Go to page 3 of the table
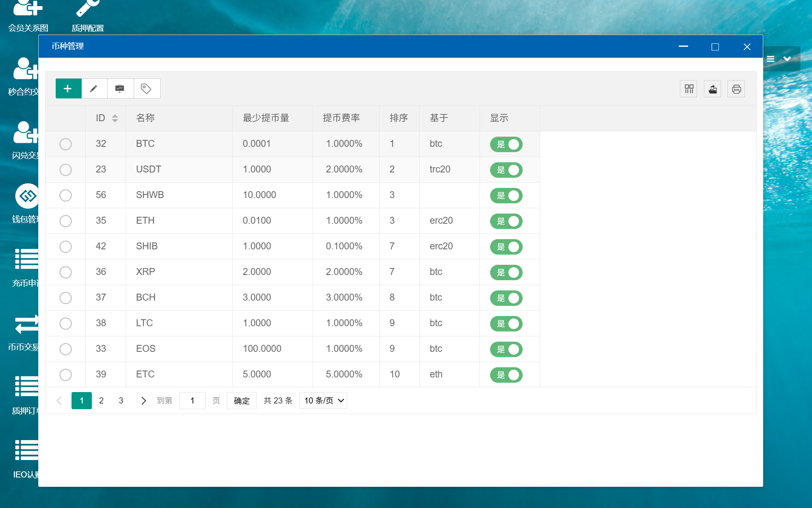Image resolution: width=812 pixels, height=508 pixels. [x=121, y=401]
